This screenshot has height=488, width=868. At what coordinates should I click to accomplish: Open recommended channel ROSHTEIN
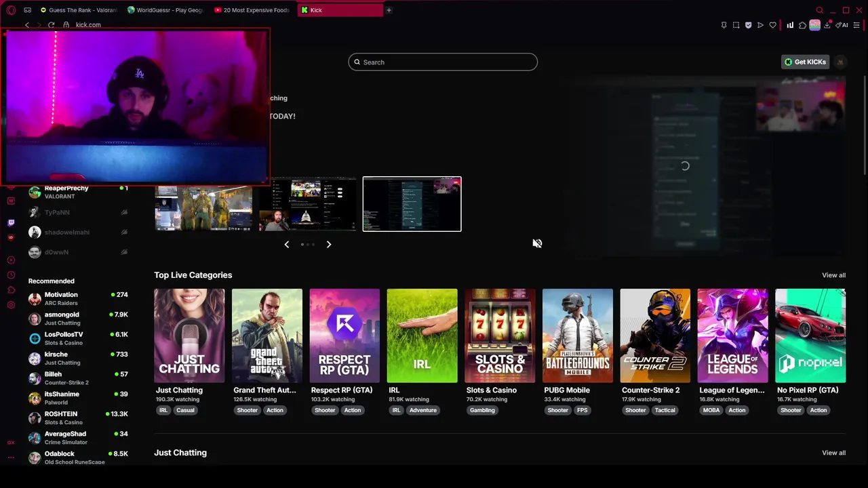78,418
